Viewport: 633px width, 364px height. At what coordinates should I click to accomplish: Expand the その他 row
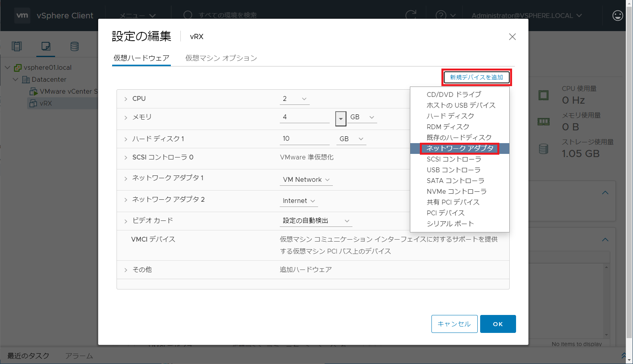pos(126,270)
